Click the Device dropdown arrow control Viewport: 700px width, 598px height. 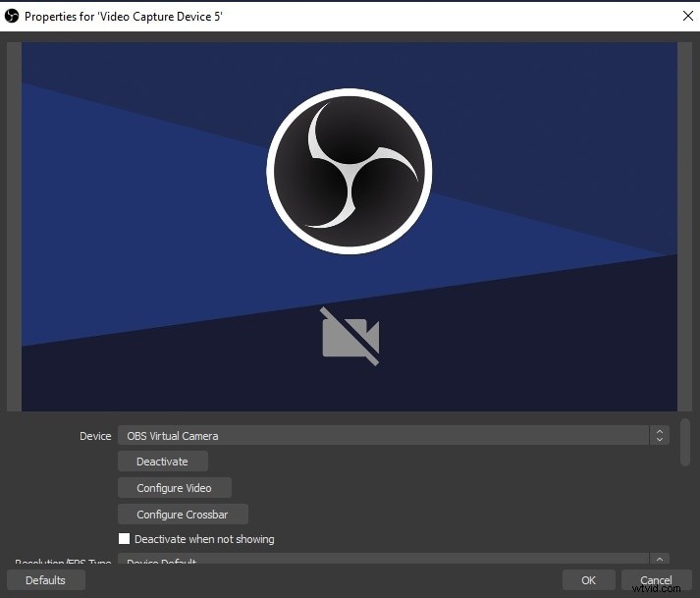[x=660, y=435]
